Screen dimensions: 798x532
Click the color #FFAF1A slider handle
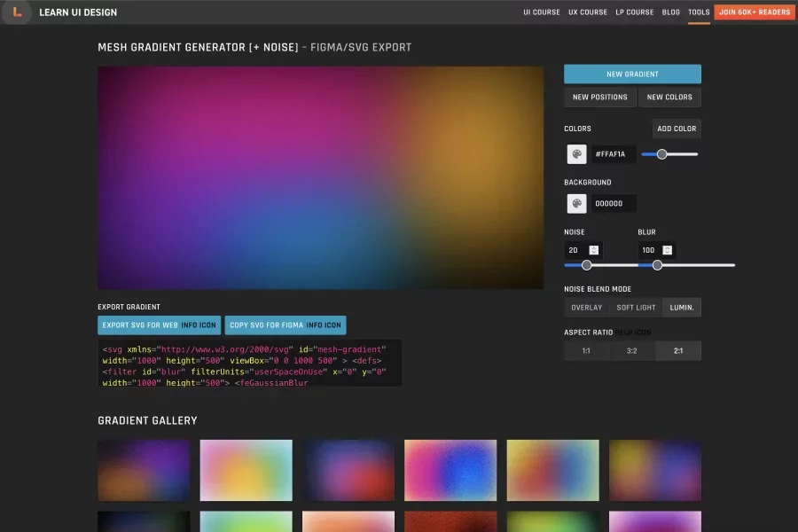[661, 154]
